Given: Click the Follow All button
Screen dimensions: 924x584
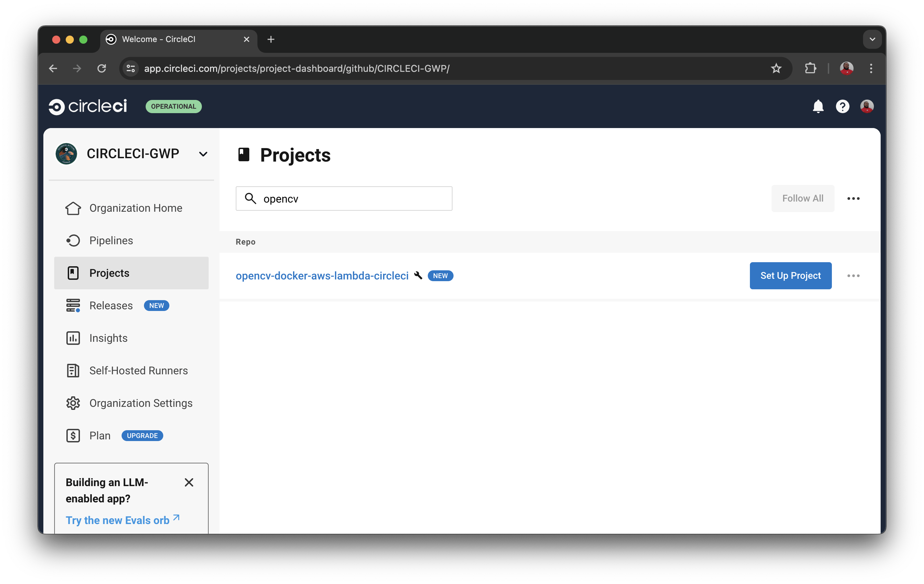Looking at the screenshot, I should (x=802, y=199).
